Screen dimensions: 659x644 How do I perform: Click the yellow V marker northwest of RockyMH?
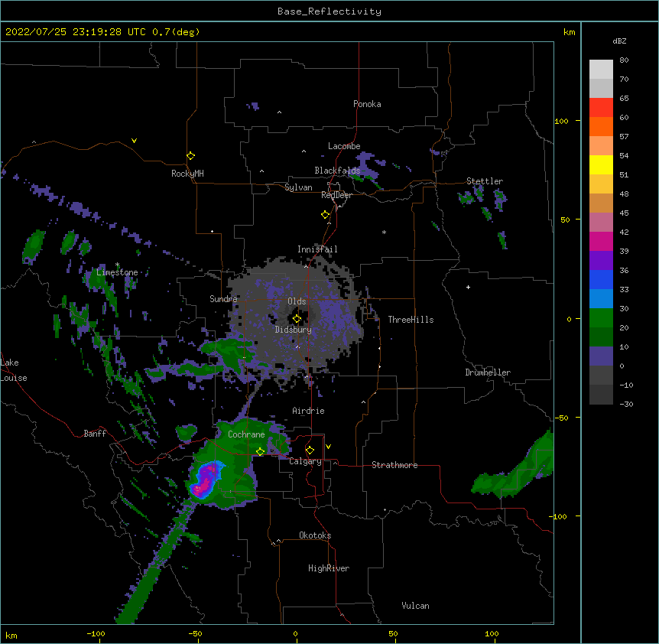tap(134, 141)
